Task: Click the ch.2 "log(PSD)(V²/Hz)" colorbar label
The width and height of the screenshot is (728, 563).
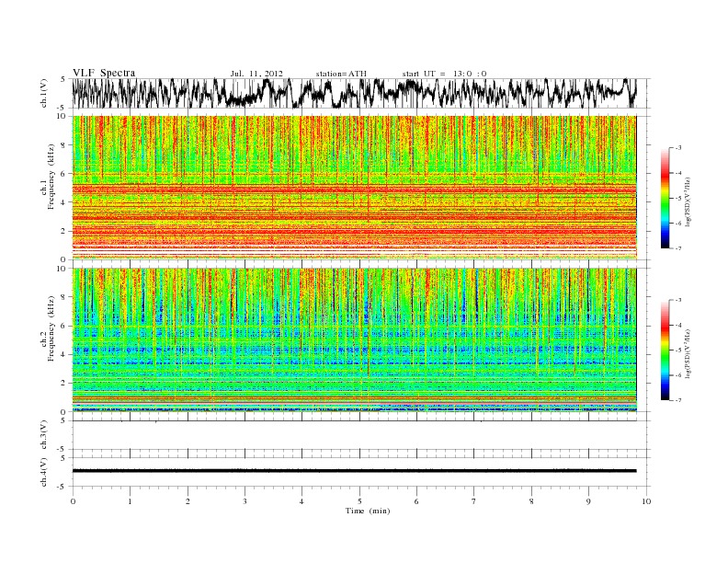Action: point(688,354)
